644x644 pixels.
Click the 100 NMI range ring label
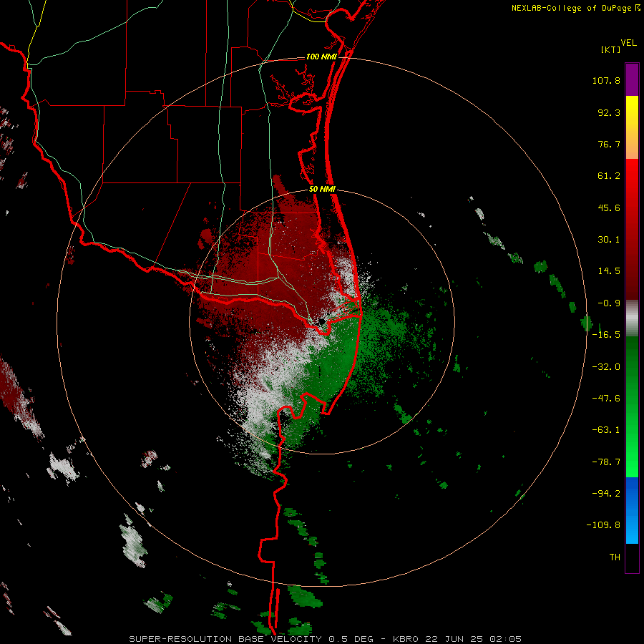point(321,57)
